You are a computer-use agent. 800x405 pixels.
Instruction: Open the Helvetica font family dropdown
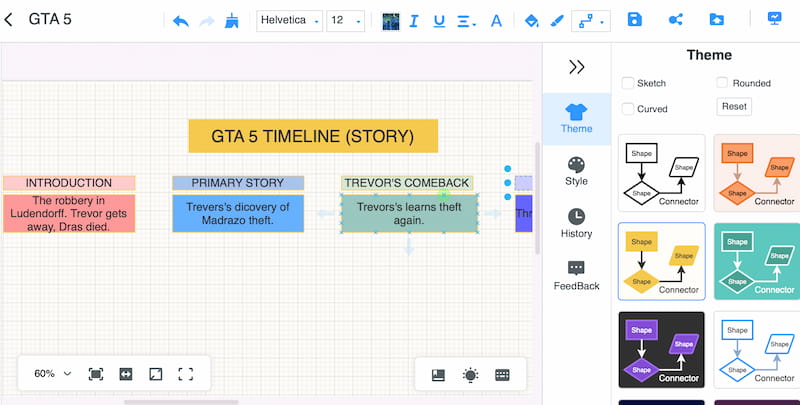click(289, 21)
